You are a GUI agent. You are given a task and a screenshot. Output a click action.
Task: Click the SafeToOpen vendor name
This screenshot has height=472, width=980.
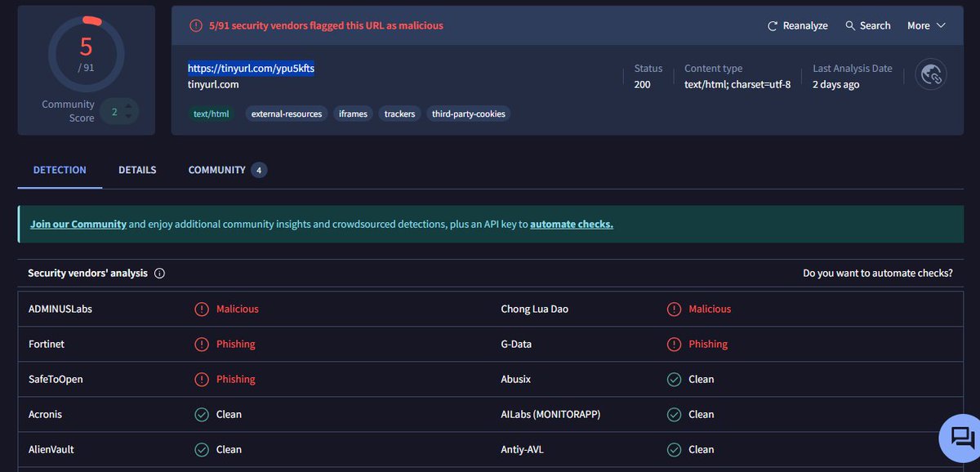pos(56,380)
